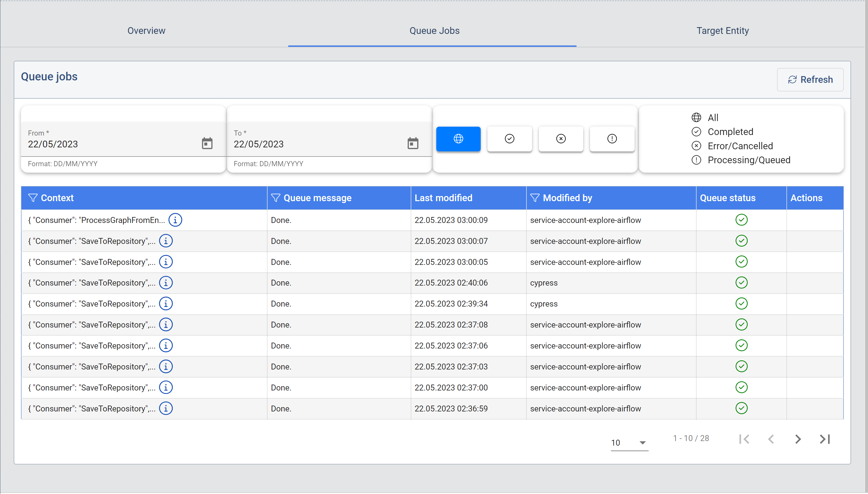Expand the From date calendar picker
The image size is (868, 494).
[207, 144]
